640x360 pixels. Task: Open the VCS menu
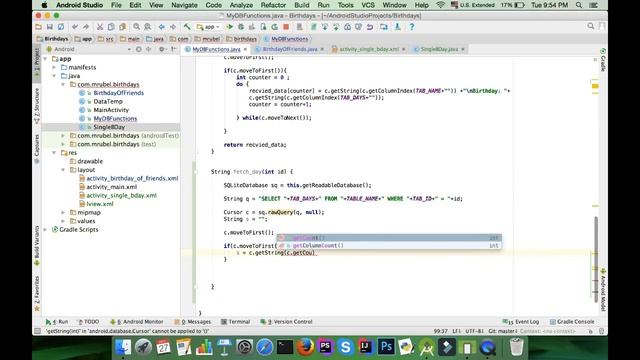368,5
